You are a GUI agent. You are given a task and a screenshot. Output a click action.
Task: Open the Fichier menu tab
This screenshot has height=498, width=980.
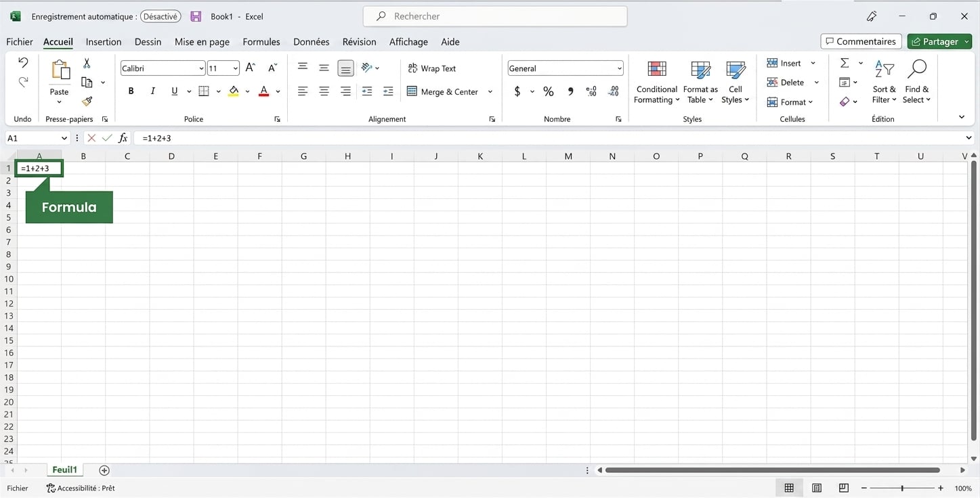click(20, 41)
